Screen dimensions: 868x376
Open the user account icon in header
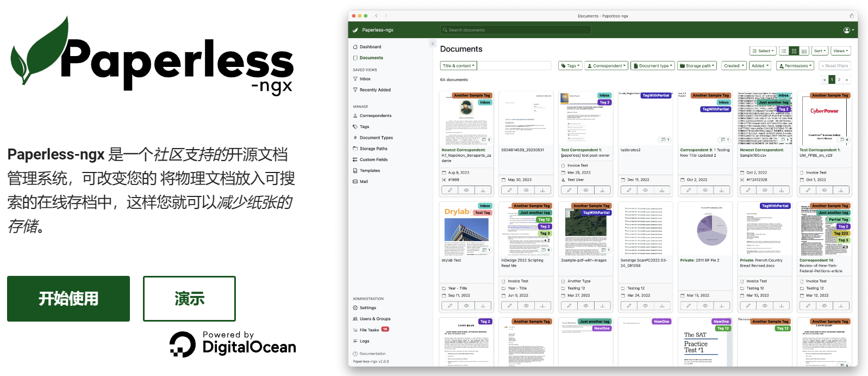pos(847,30)
